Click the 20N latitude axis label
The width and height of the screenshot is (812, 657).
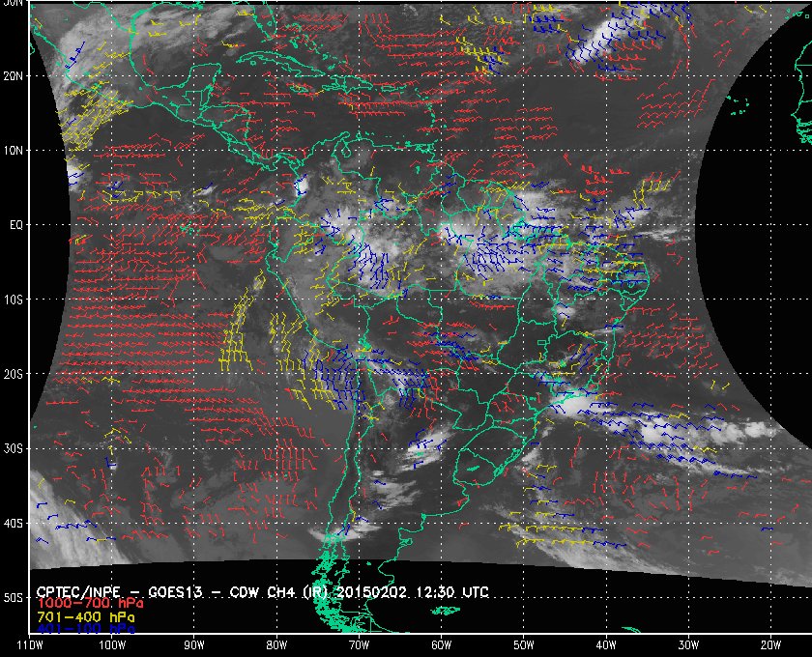14,75
